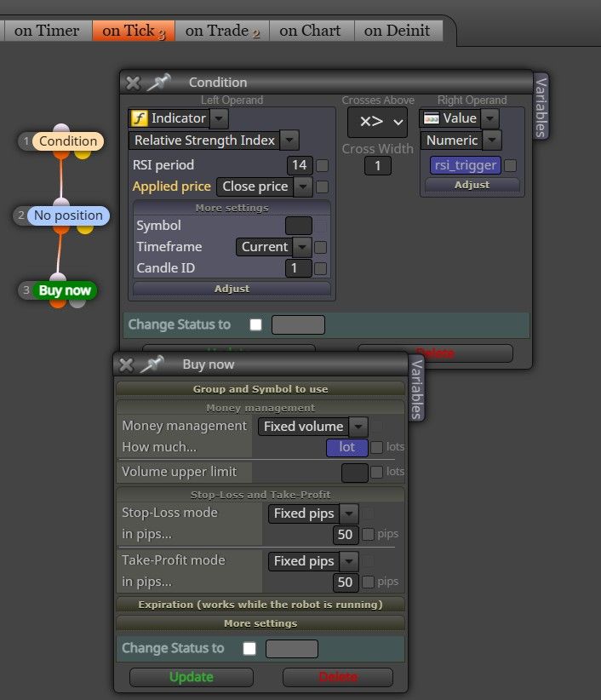Click the Volume upper limit field
This screenshot has height=700, width=601.
click(355, 473)
